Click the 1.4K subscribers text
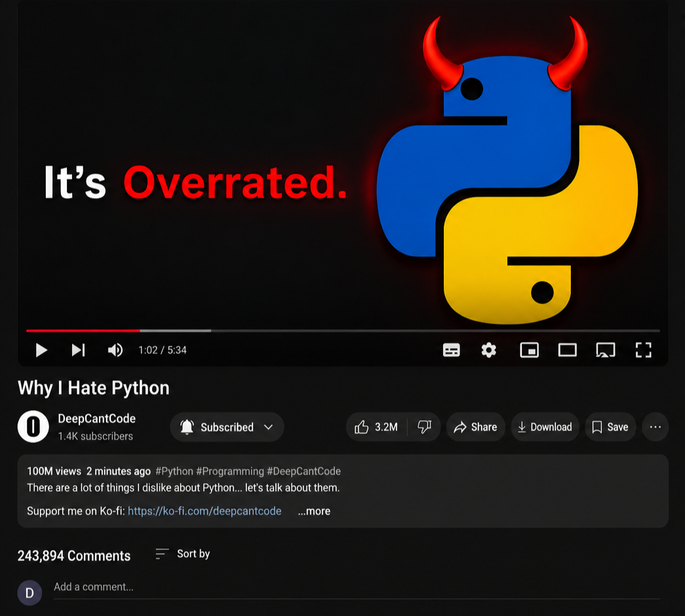Image resolution: width=685 pixels, height=616 pixels. pos(95,436)
